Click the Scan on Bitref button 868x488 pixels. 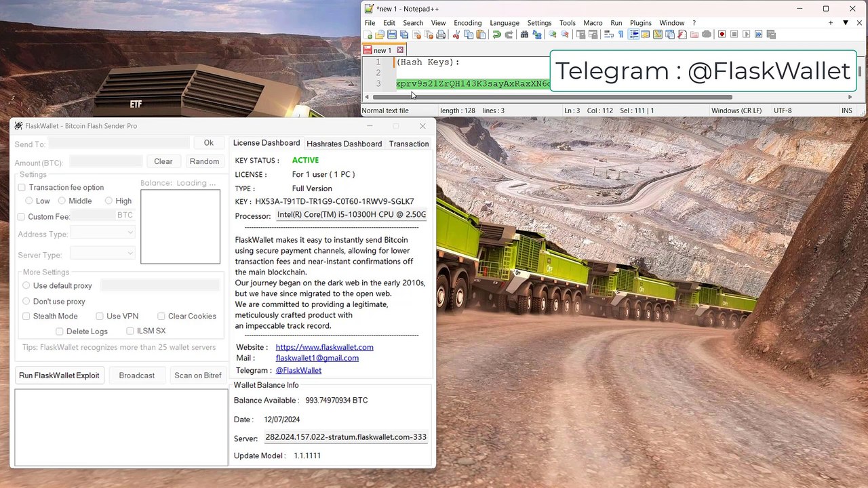click(198, 375)
